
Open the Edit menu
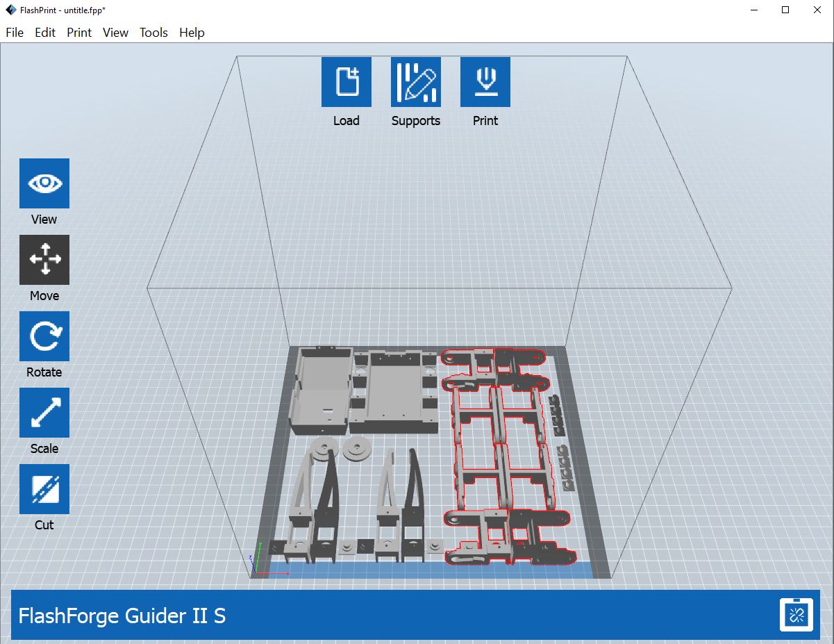pyautogui.click(x=45, y=33)
